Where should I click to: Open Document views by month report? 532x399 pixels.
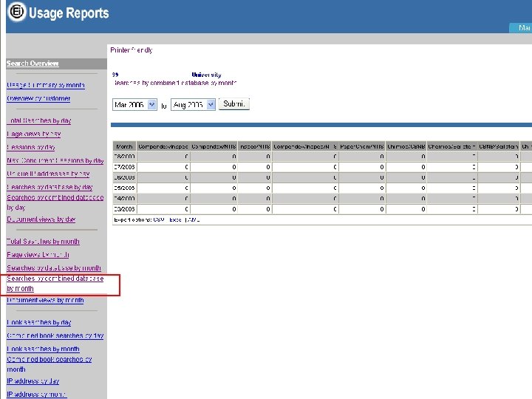tap(45, 300)
